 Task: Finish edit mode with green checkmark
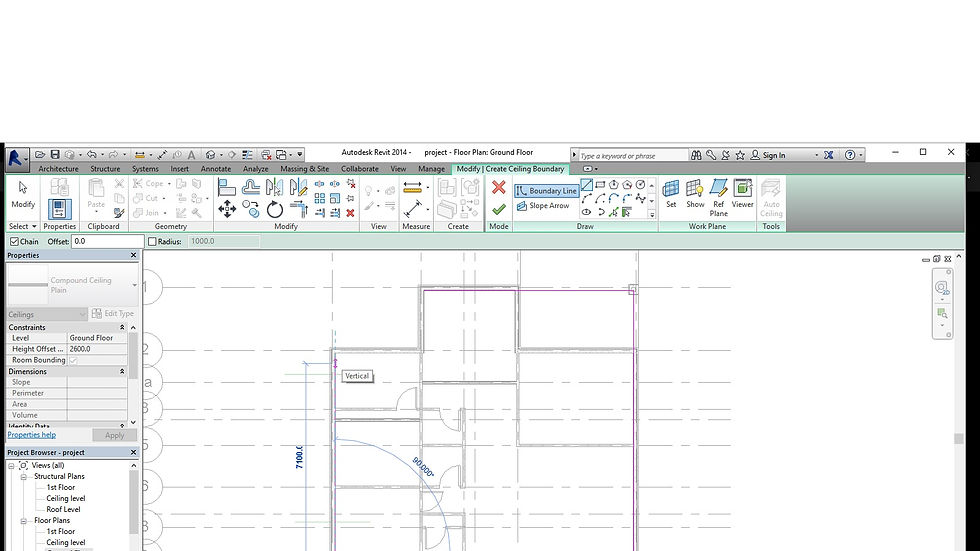[498, 209]
